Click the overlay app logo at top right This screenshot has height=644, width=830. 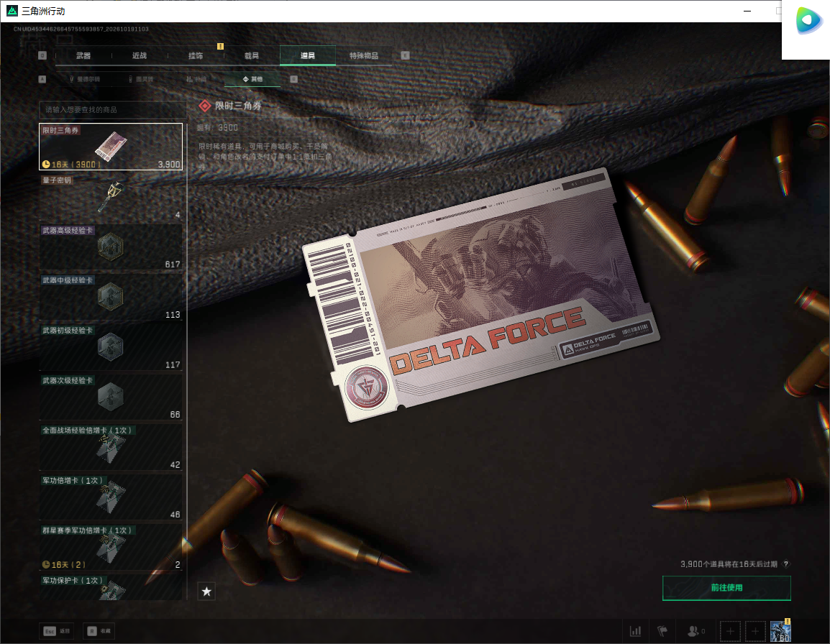point(809,21)
